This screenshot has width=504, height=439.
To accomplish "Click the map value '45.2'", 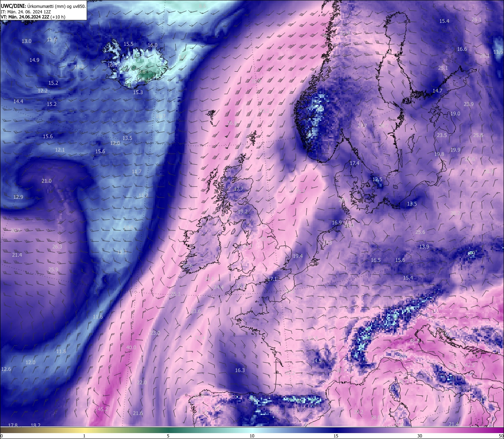I will coord(103,409).
